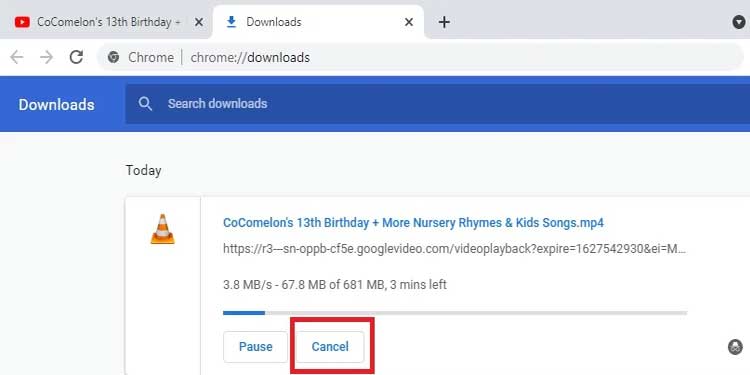Viewport: 750px width, 375px height.
Task: Click the Downloads page heading
Action: click(x=56, y=104)
